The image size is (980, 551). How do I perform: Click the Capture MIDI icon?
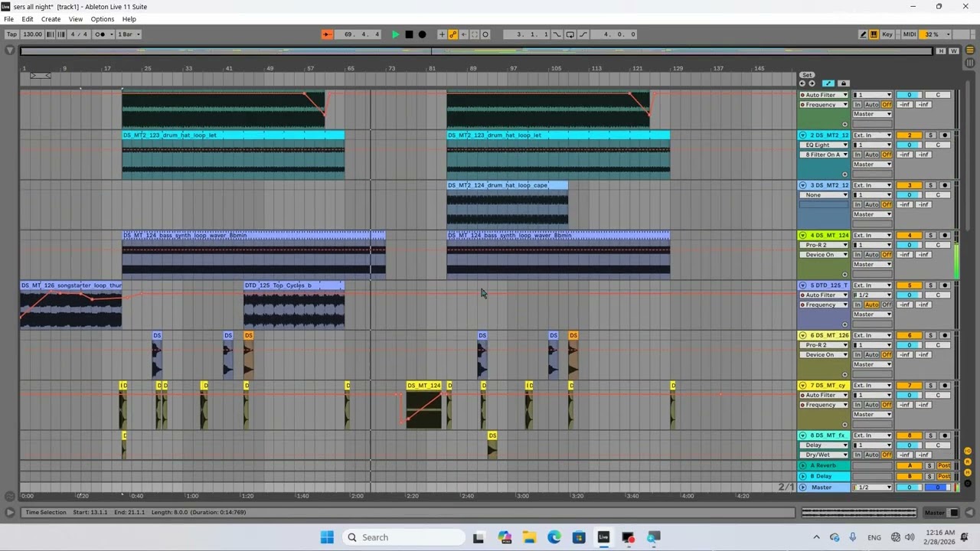tap(474, 34)
